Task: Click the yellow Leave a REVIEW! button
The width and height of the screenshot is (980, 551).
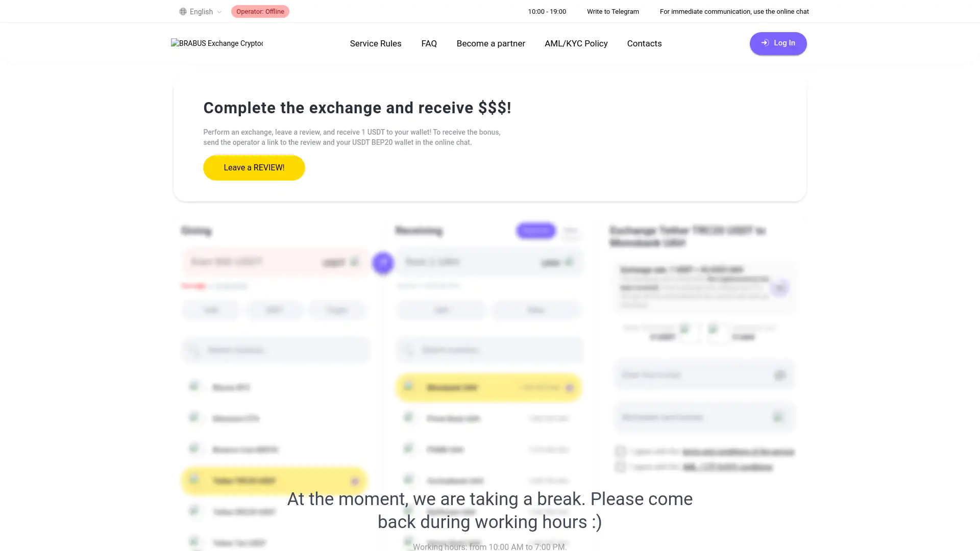Action: (x=254, y=168)
